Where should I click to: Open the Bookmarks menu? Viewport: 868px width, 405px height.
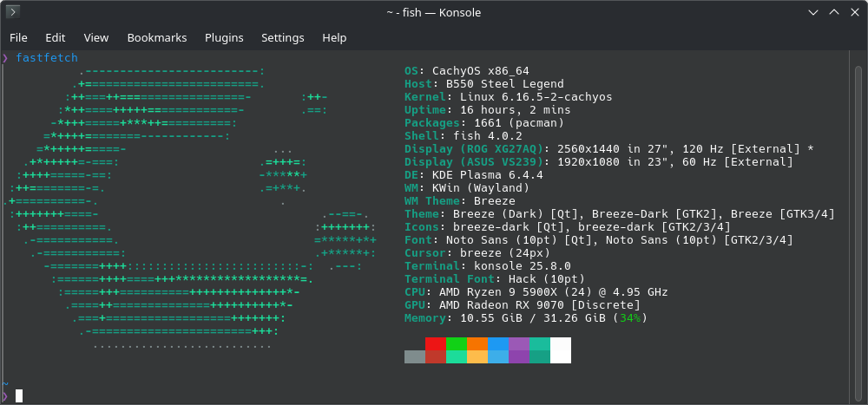click(x=157, y=37)
